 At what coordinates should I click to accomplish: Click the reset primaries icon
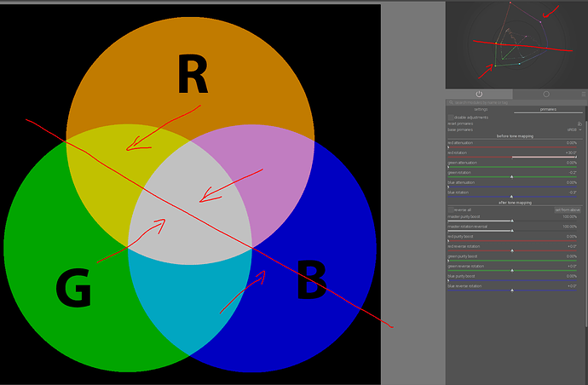point(579,124)
